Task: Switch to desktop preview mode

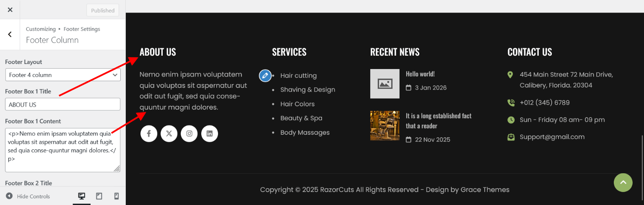Action: (x=82, y=196)
